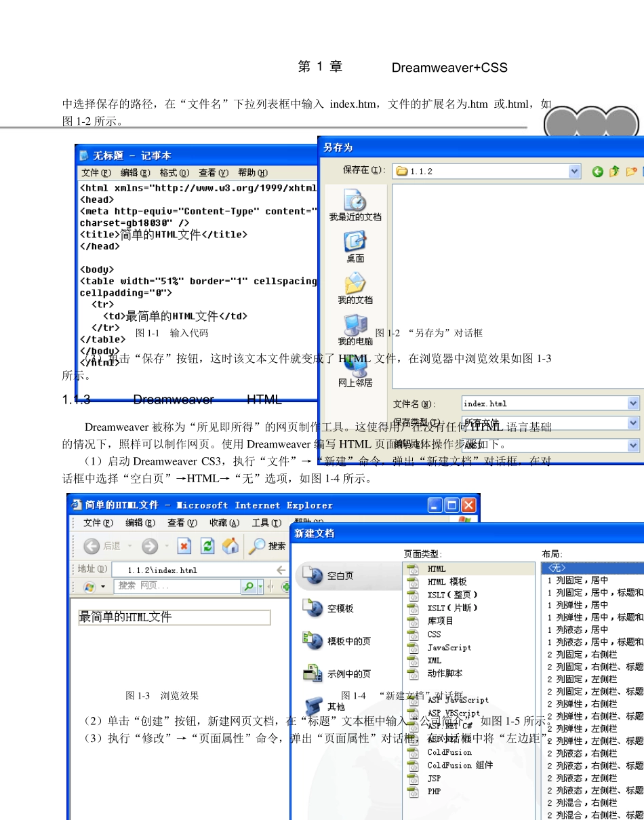
Task: Click the IE page icon in 简单的HTML文件 title bar
Action: coord(77,505)
